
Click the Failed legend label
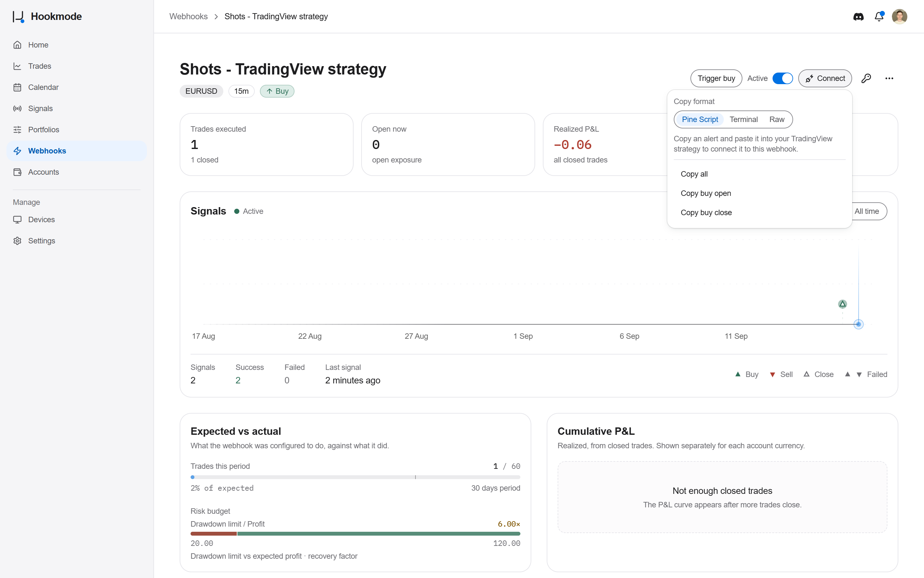coord(877,374)
